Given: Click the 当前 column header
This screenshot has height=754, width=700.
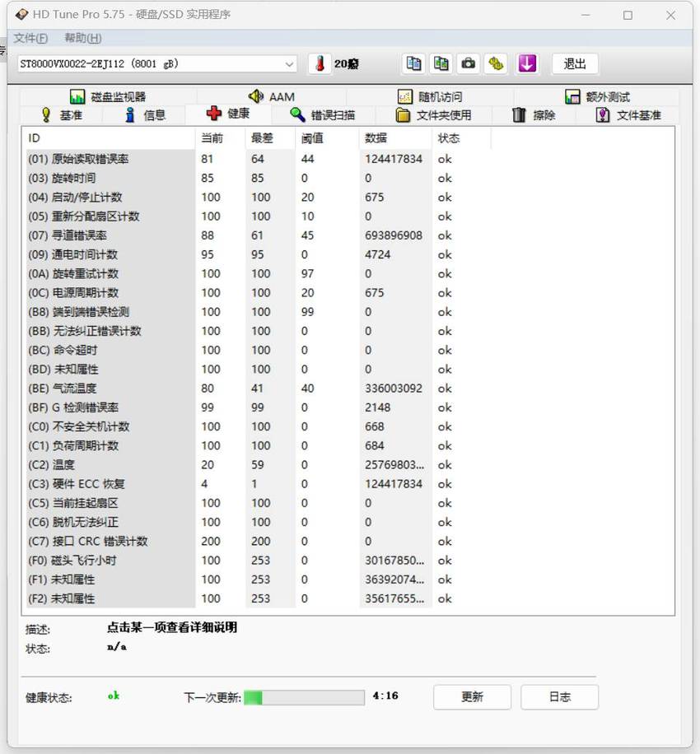Looking at the screenshot, I should point(220,138).
